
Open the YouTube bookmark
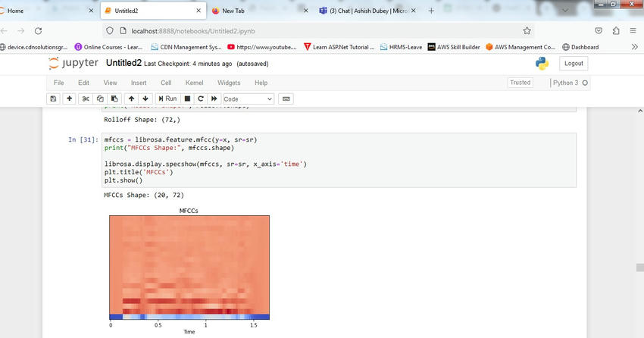(261, 47)
